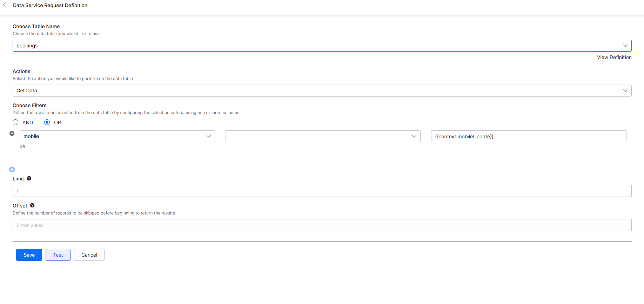Show the Offset help tooltip icon
The width and height of the screenshot is (644, 304).
point(32,205)
